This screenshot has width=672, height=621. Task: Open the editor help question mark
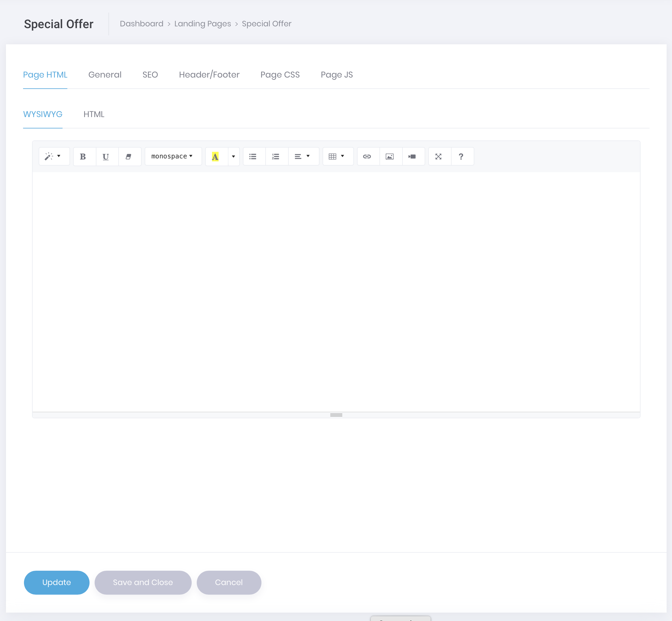click(x=462, y=156)
